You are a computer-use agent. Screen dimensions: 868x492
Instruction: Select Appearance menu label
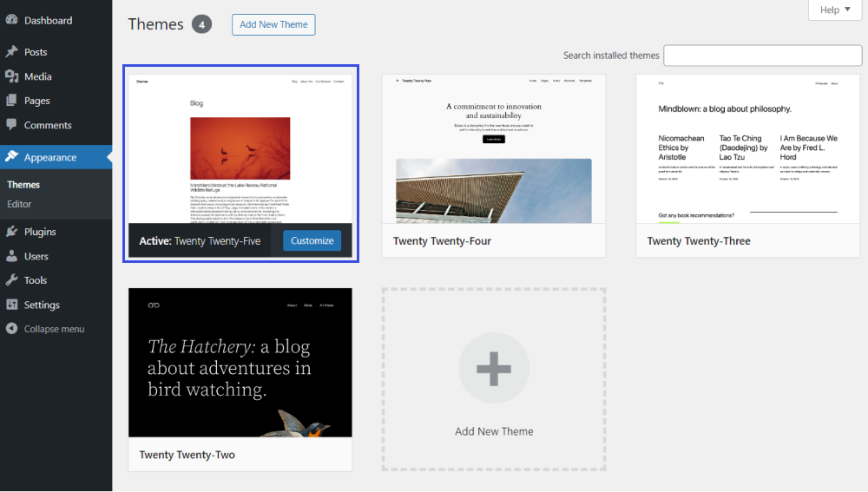tap(50, 157)
